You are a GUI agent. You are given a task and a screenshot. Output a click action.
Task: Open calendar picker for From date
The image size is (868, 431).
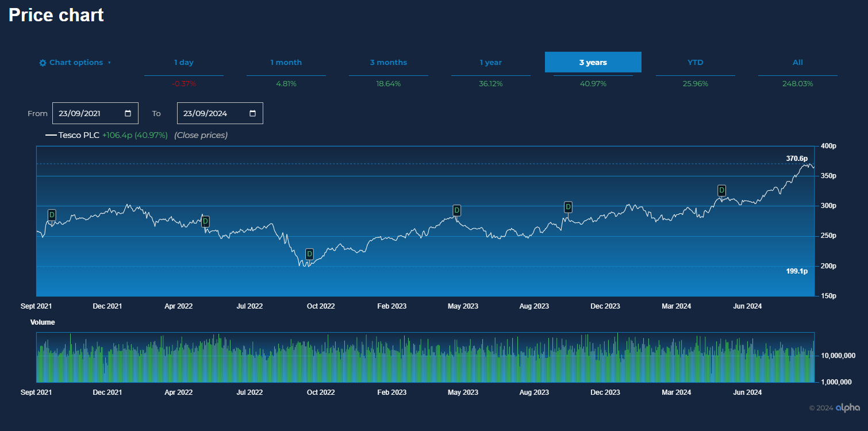(x=128, y=113)
